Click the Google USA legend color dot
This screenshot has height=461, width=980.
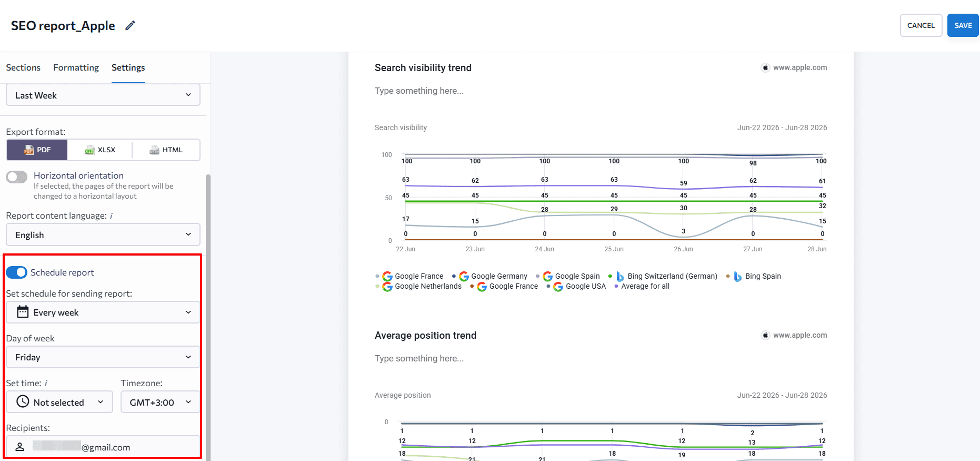[x=548, y=286]
